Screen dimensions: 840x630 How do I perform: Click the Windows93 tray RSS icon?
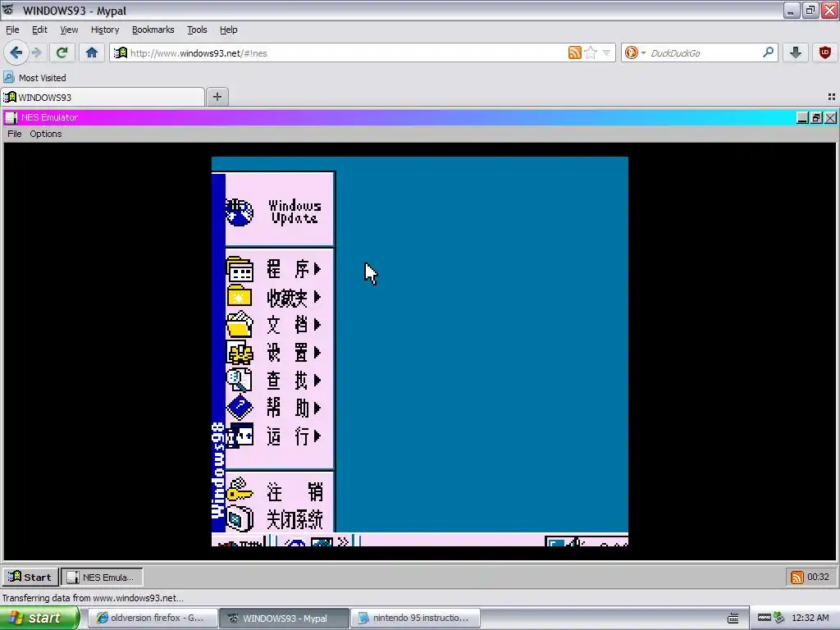click(797, 577)
